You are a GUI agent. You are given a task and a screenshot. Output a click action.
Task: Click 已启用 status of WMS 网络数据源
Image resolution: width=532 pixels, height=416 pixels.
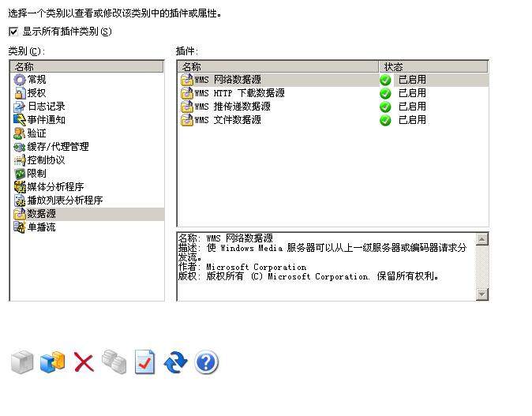[412, 80]
